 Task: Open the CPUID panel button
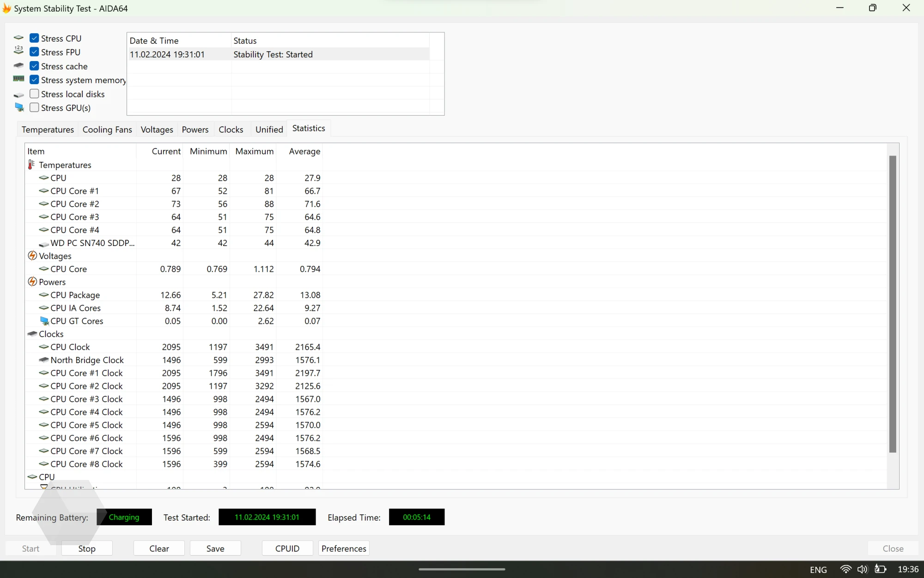(287, 548)
